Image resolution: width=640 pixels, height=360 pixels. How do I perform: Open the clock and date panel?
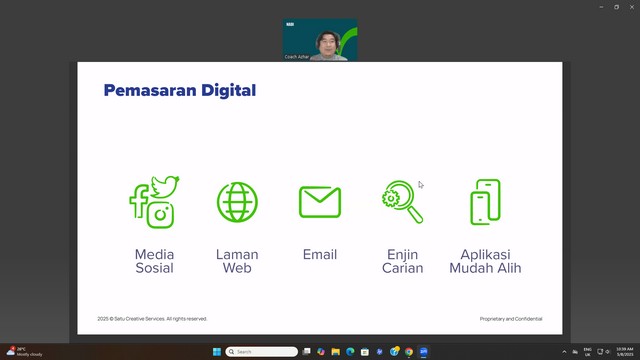pyautogui.click(x=624, y=351)
